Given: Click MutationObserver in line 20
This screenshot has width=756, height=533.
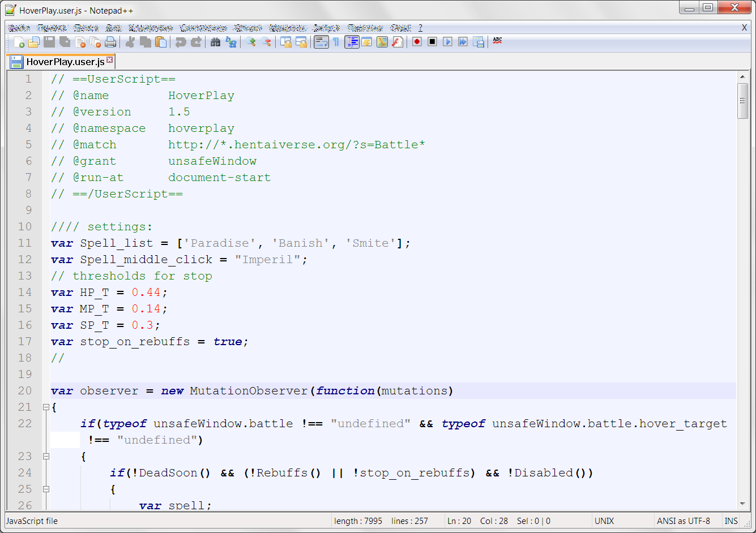Looking at the screenshot, I should point(249,391).
